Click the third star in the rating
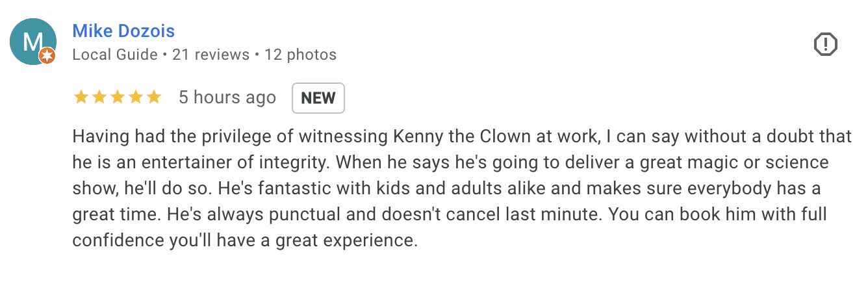Viewport: 868px width, 282px height. tap(118, 97)
